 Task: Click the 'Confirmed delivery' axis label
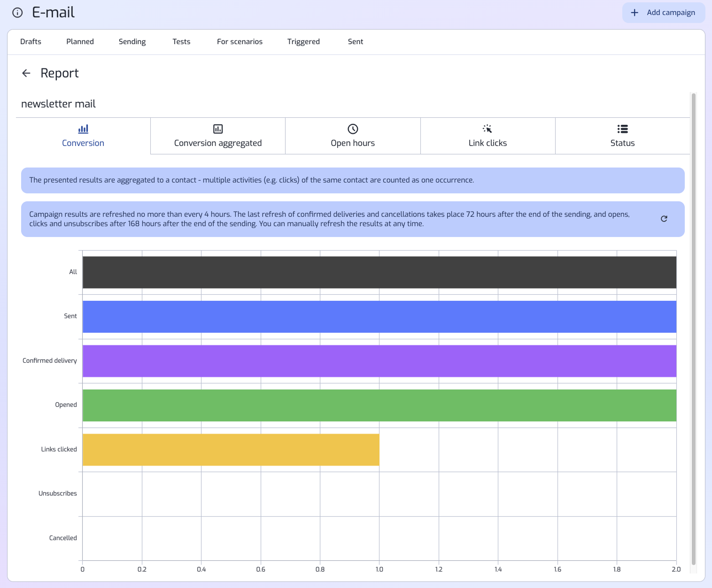(x=50, y=361)
